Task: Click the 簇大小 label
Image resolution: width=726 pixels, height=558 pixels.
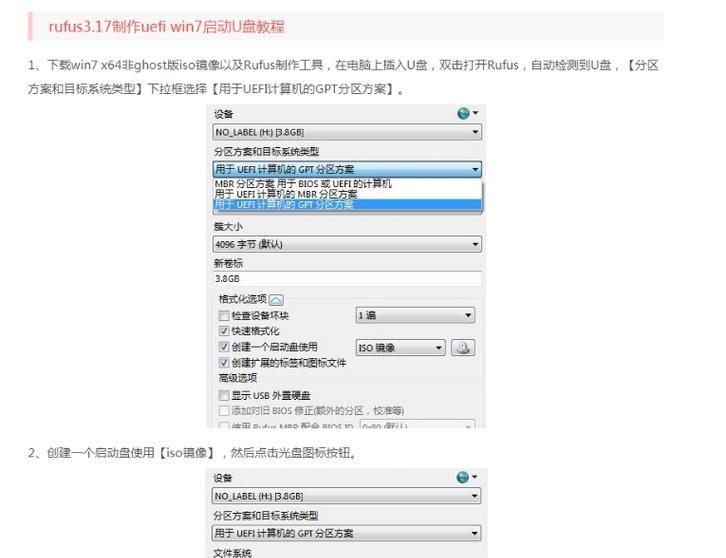Action: [228, 226]
